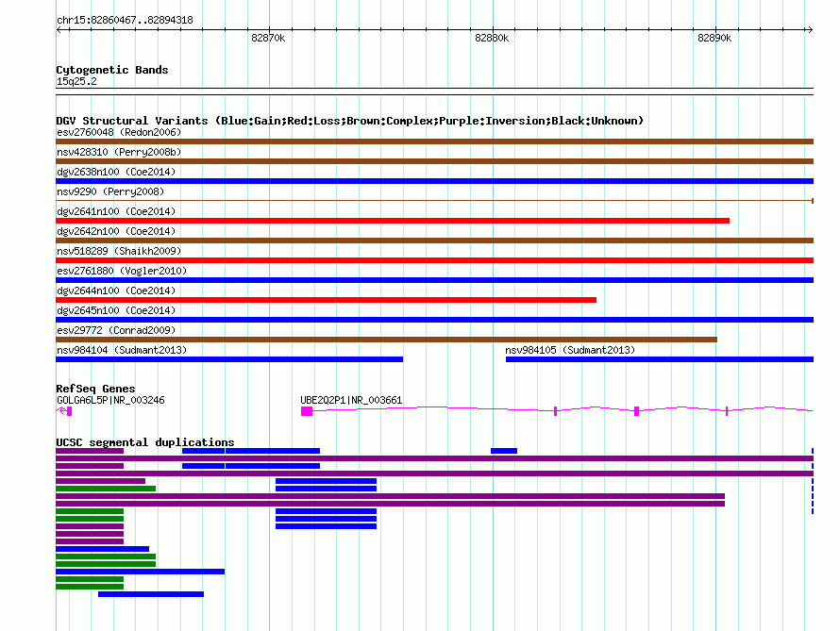
Task: Open variant esv2761880 (Vogler2010) label
Action: coord(122,271)
